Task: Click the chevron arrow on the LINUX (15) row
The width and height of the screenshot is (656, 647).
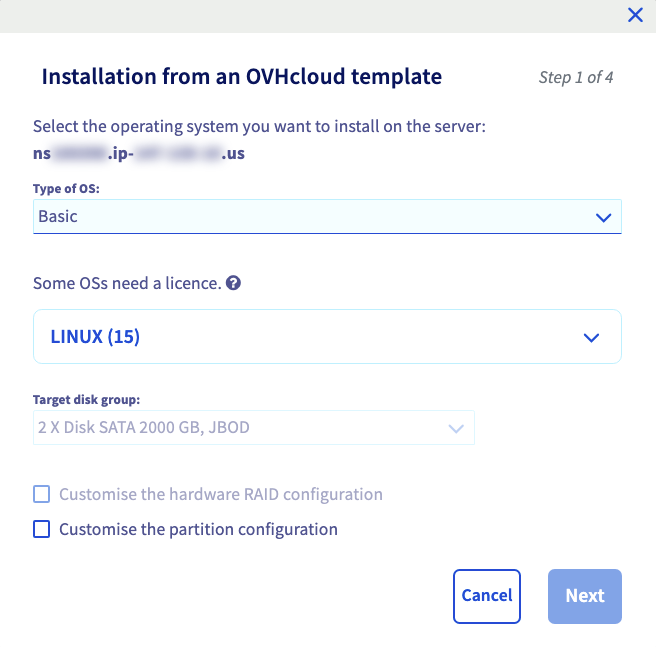Action: 591,337
